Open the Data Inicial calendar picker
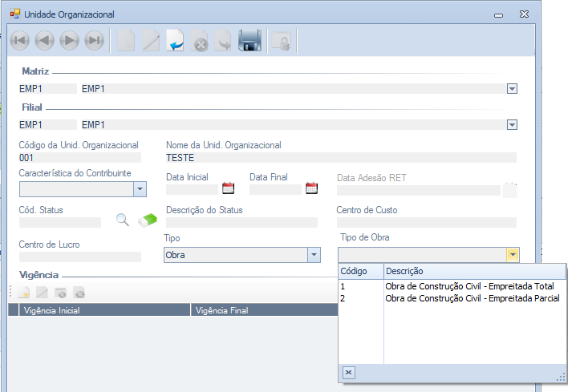This screenshot has height=392, width=584. point(228,189)
